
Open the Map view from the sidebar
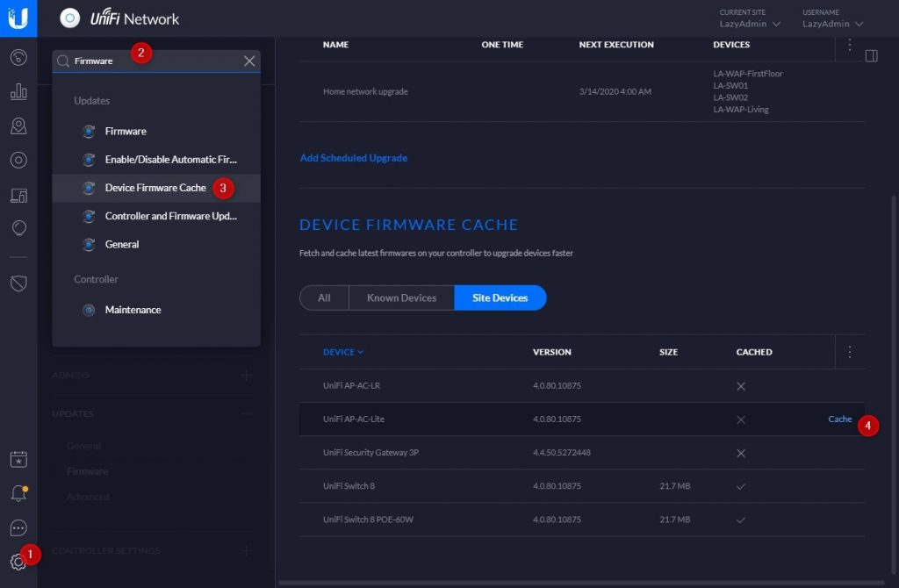18,126
